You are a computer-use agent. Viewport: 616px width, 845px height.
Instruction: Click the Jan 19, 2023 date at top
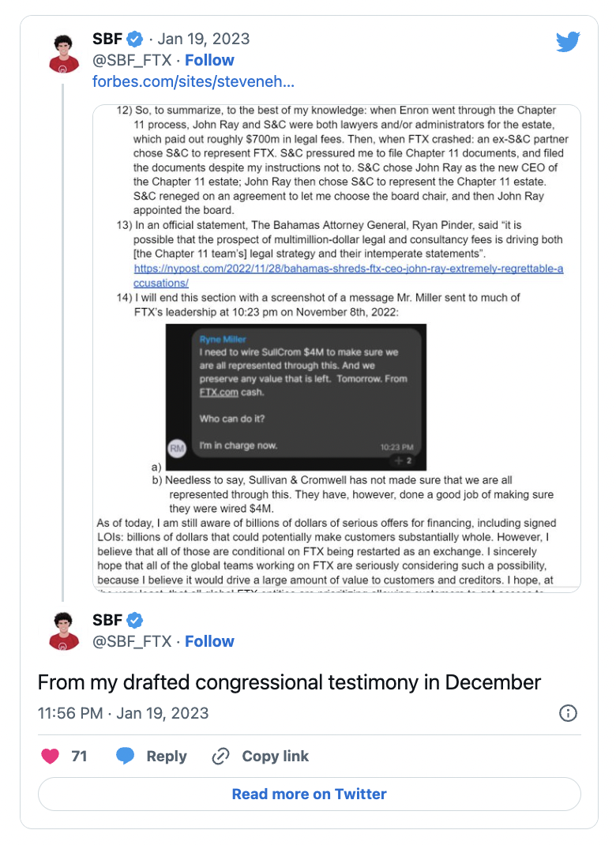(x=204, y=39)
